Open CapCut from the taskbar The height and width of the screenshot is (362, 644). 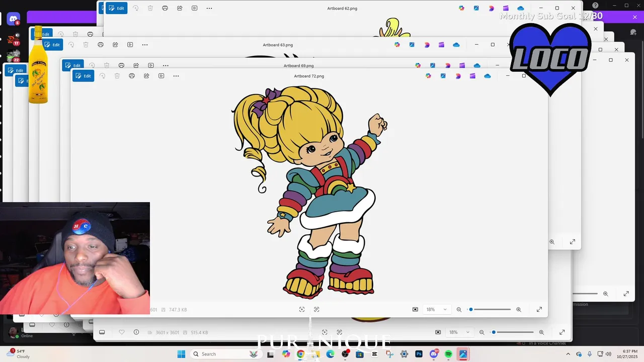(x=374, y=354)
